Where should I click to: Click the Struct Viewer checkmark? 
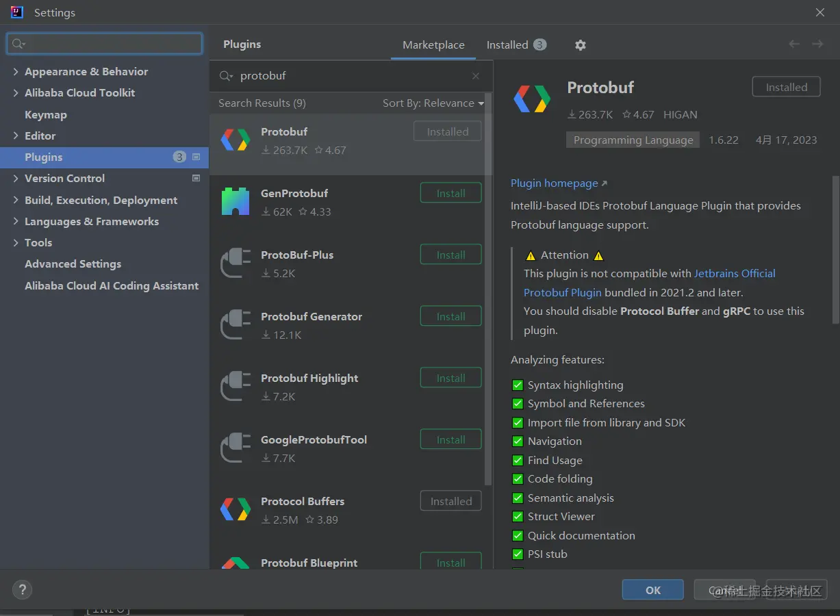point(518,517)
